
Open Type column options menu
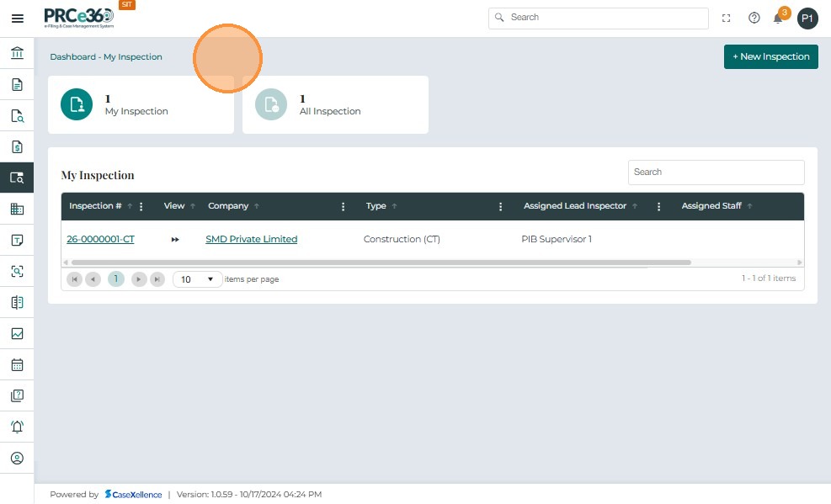tap(500, 206)
